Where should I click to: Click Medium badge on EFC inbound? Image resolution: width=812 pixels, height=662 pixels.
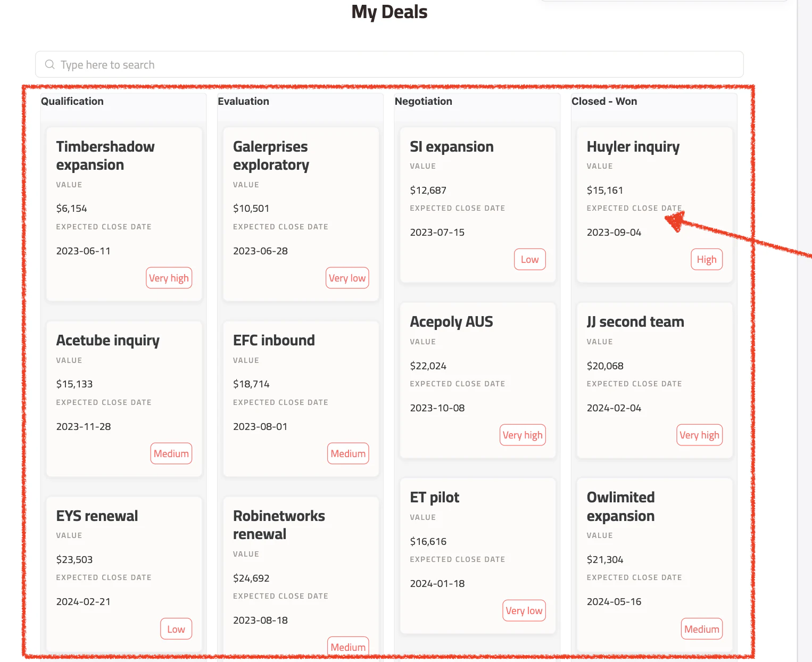coord(348,453)
